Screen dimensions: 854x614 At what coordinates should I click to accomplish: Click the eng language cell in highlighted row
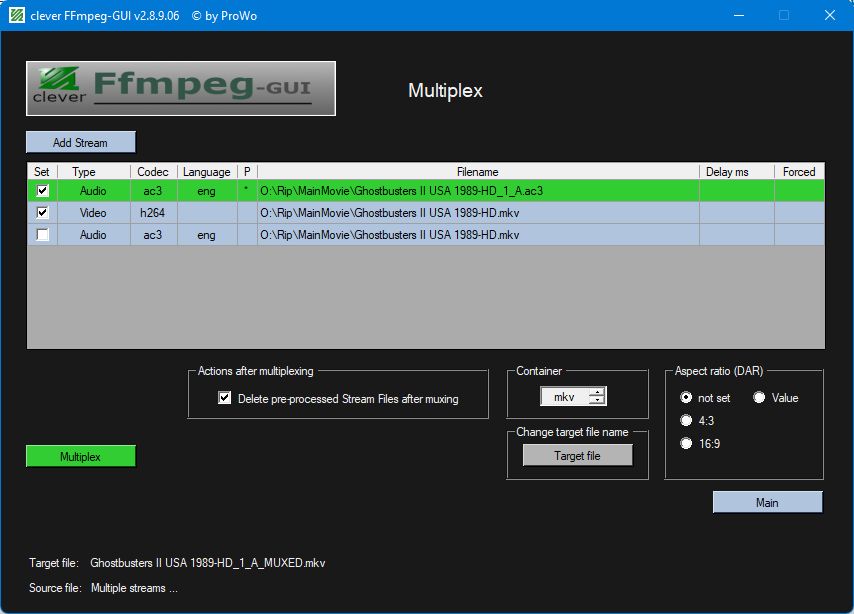207,191
